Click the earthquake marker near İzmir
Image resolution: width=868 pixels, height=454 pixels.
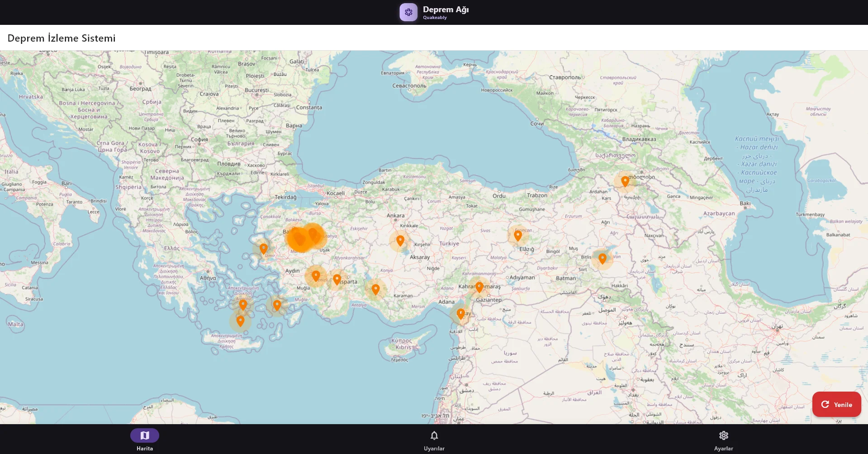click(263, 248)
